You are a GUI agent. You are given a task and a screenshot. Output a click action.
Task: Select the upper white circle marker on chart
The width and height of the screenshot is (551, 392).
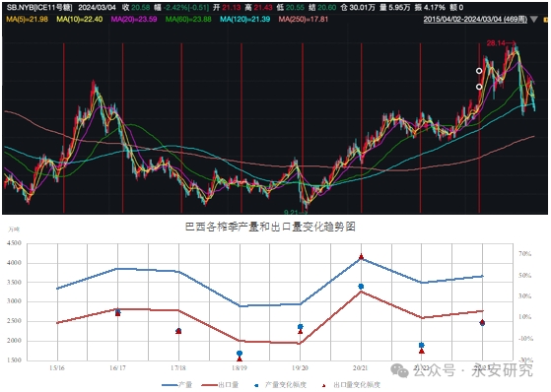(x=479, y=71)
